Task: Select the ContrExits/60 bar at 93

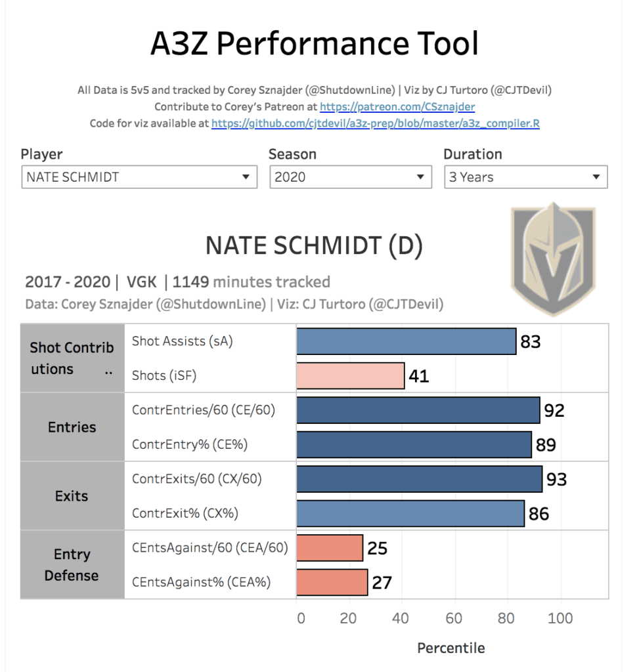Action: click(419, 479)
